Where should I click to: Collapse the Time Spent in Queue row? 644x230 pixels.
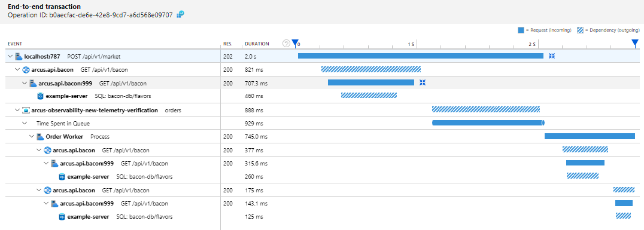tap(24, 123)
